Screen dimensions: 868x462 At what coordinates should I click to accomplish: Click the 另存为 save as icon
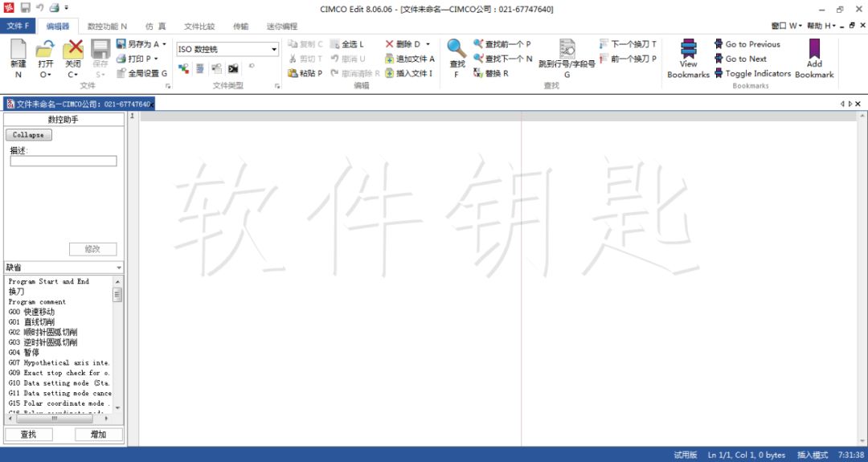(x=121, y=44)
